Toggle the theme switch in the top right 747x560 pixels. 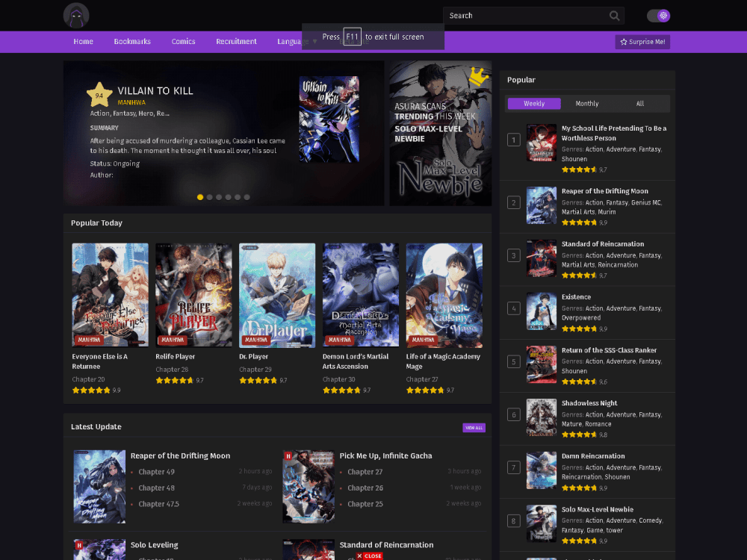(658, 15)
